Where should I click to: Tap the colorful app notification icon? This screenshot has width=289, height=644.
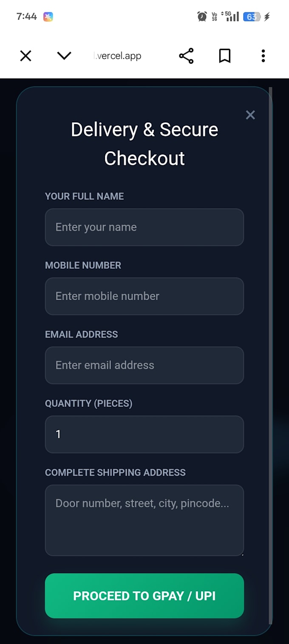point(48,17)
